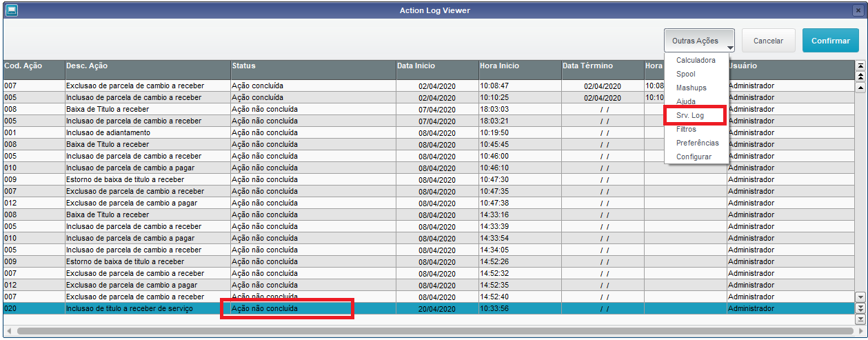
Task: Click the page-up double arrow icon
Action: [x=860, y=77]
